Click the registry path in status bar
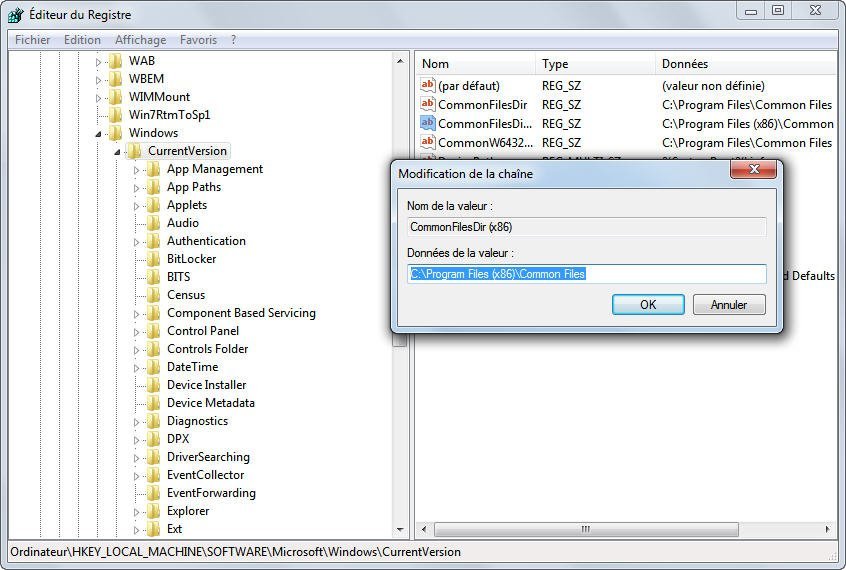 point(236,552)
